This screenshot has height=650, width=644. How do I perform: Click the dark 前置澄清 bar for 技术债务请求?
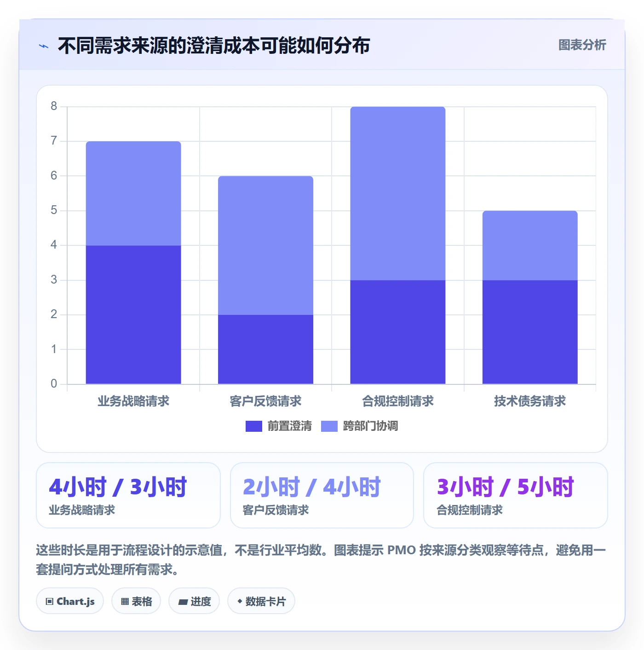[x=530, y=332]
